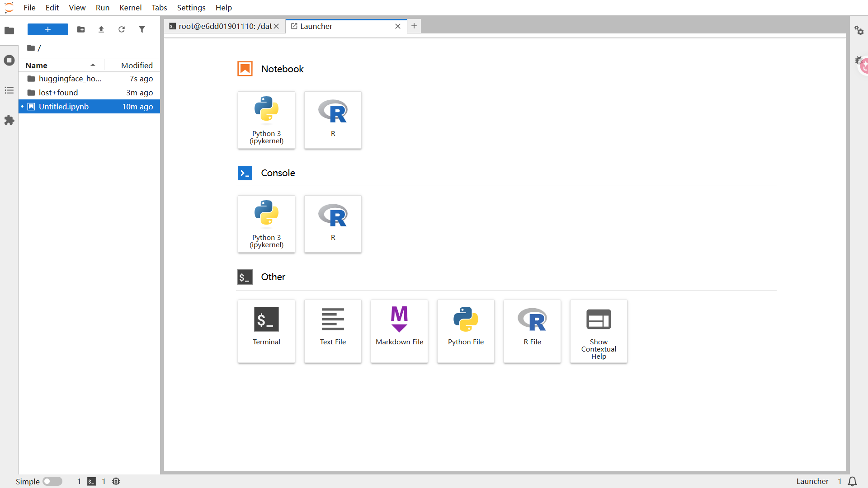Open the Terminal launcher card

(x=266, y=331)
